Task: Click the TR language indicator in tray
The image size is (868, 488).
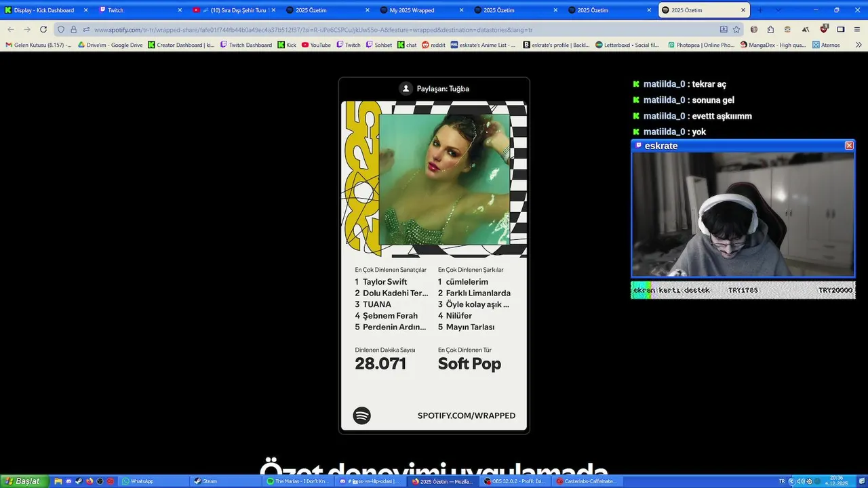Action: 782,481
